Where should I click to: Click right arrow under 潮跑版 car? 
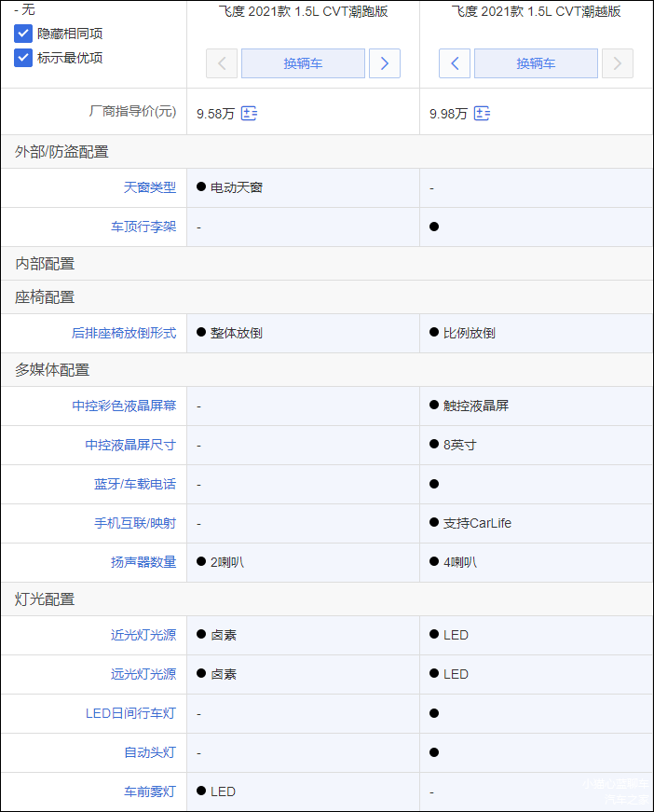[x=385, y=63]
